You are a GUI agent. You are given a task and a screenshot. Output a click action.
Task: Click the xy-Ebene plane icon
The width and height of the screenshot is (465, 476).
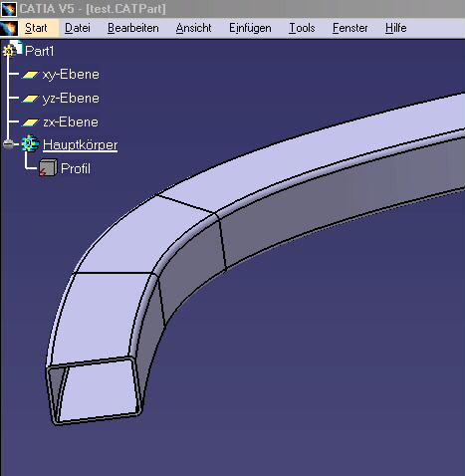pyautogui.click(x=30, y=75)
